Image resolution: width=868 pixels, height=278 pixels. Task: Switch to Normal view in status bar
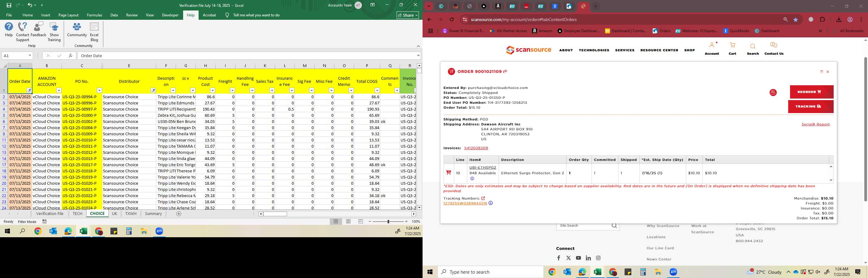click(336, 221)
